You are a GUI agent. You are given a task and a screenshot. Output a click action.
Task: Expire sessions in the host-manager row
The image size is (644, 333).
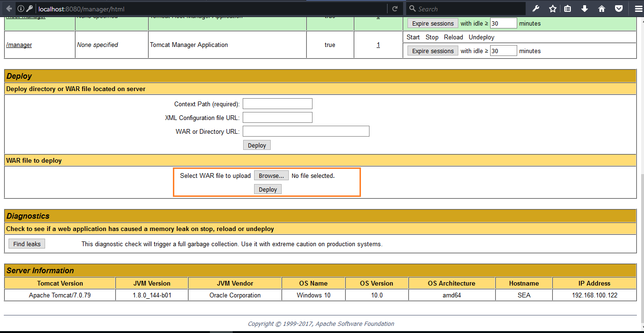[x=433, y=23]
